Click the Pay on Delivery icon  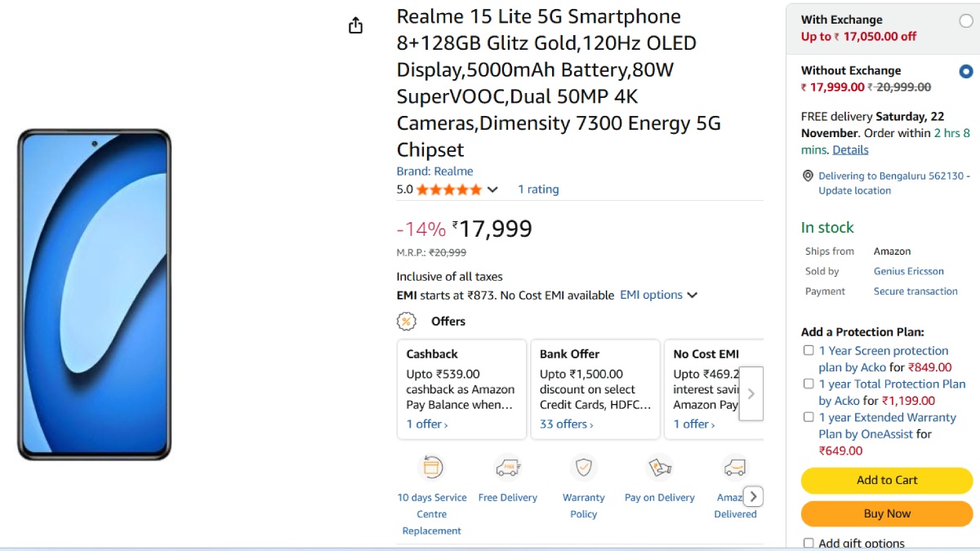(x=659, y=468)
